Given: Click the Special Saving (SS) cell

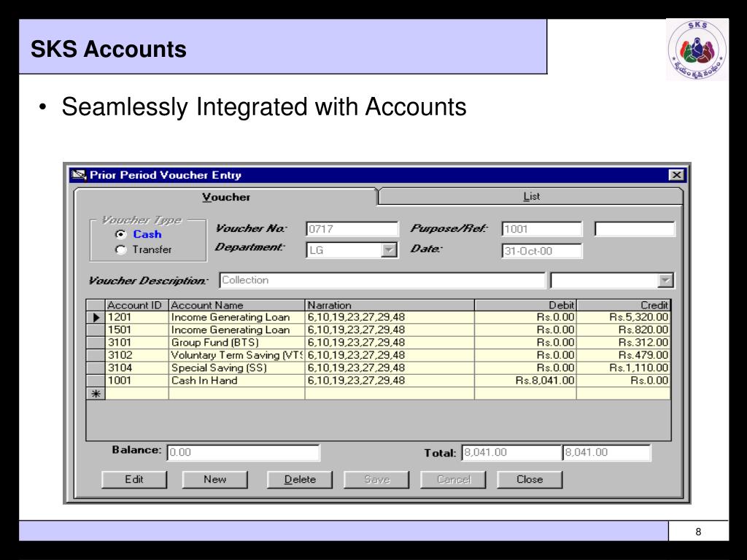Looking at the screenshot, I should pos(237,368).
